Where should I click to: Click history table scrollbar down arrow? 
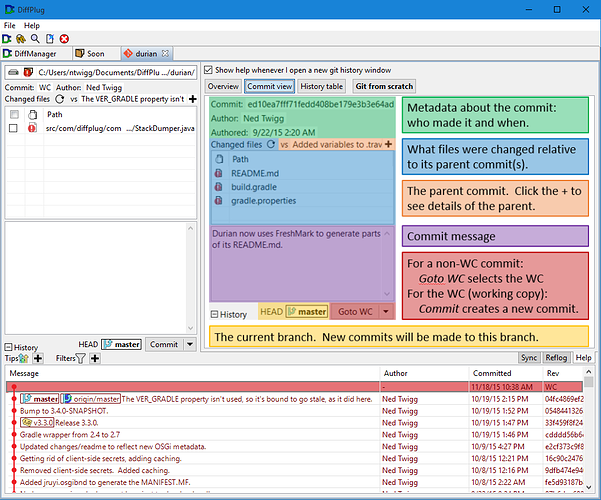pyautogui.click(x=589, y=487)
